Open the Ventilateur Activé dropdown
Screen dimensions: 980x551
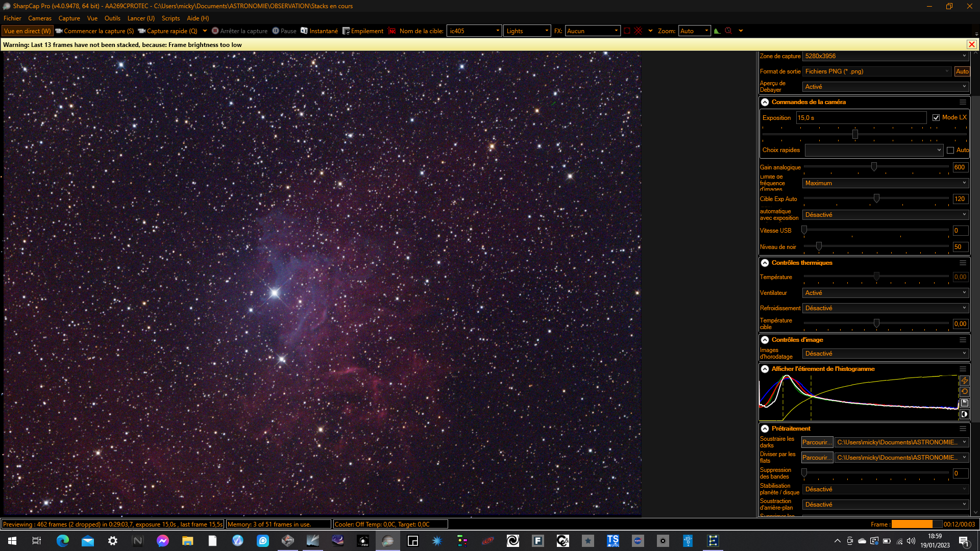click(x=886, y=293)
